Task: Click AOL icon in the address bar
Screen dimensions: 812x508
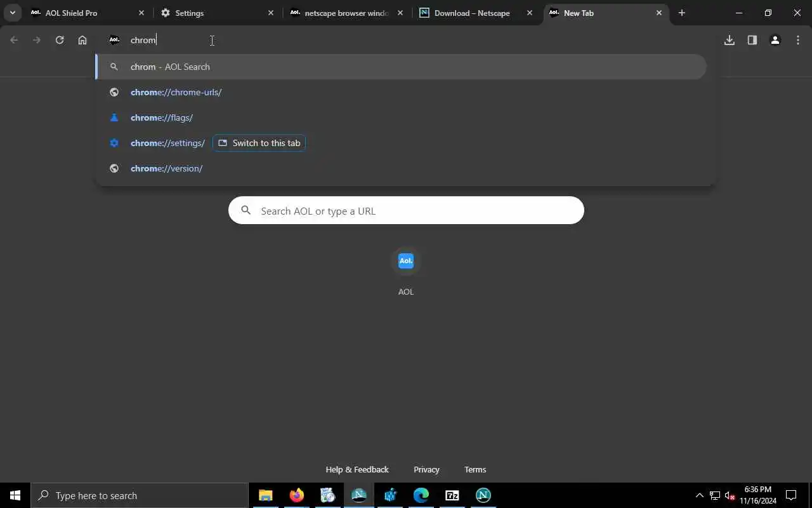Action: tap(114, 40)
